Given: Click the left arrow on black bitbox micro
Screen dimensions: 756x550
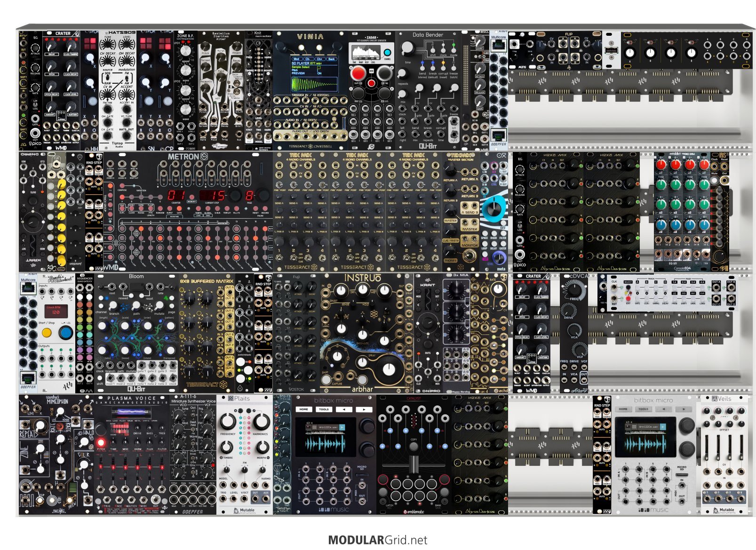Looking at the screenshot, I should click(344, 409).
